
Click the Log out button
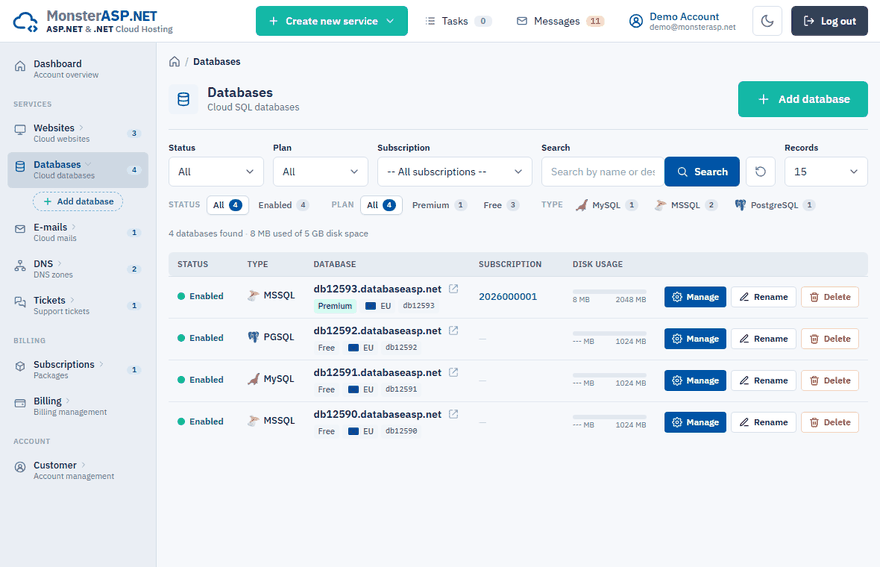[829, 21]
